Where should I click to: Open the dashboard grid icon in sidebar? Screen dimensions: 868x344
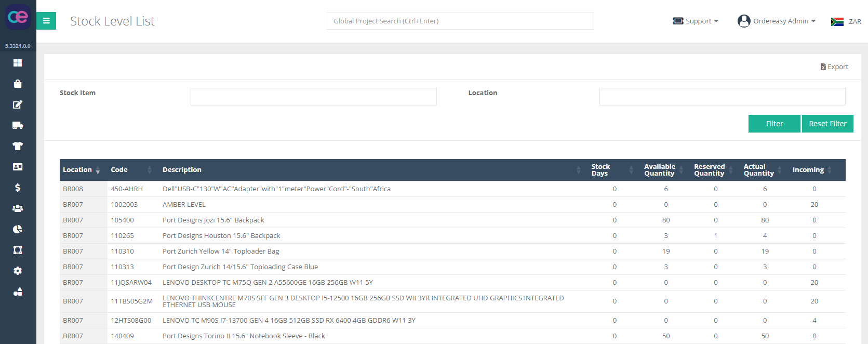point(18,63)
